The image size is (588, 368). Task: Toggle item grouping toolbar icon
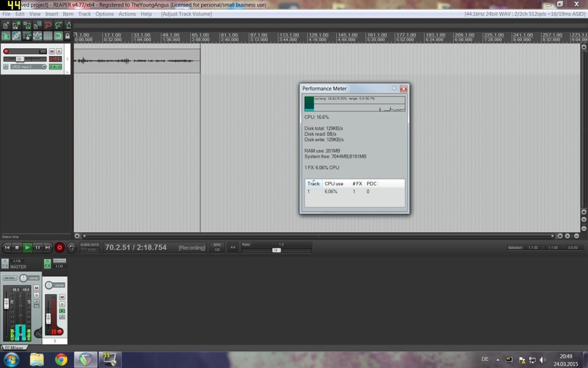point(16,35)
